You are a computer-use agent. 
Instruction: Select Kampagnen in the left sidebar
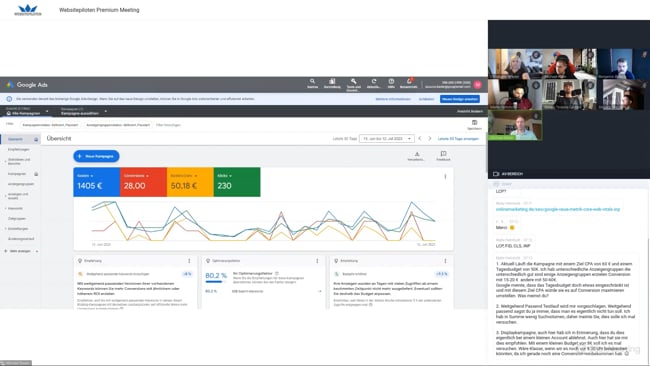pos(17,174)
